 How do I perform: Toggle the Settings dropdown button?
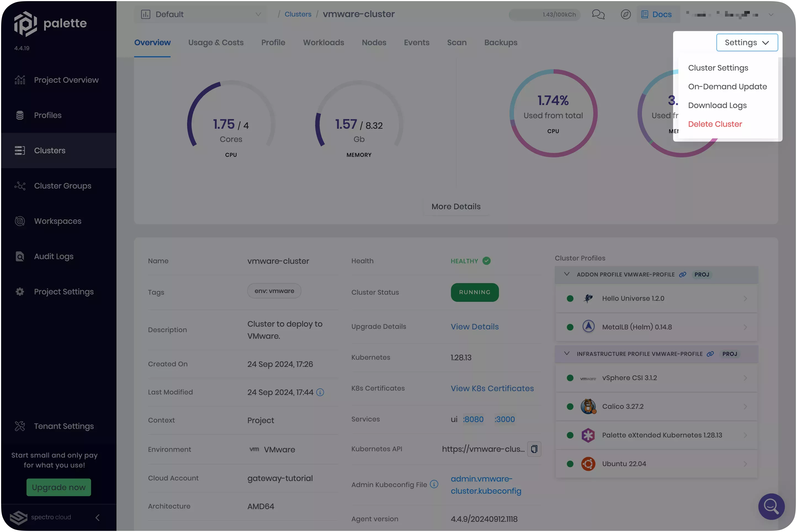tap(747, 42)
